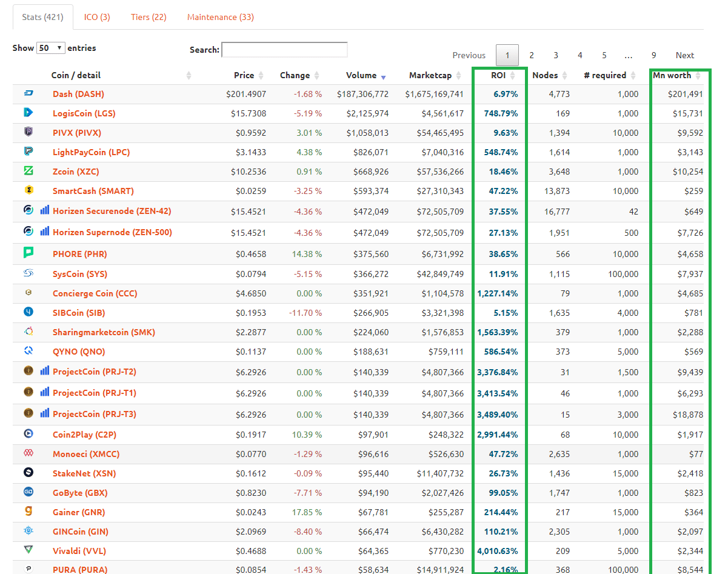Sort table by Change column

point(299,75)
